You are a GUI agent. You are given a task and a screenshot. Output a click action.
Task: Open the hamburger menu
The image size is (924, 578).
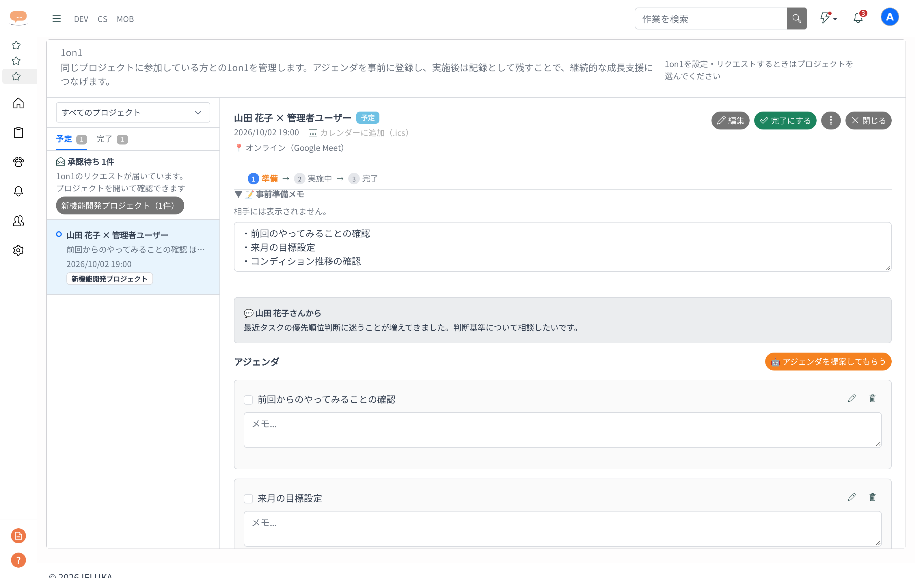tap(57, 19)
